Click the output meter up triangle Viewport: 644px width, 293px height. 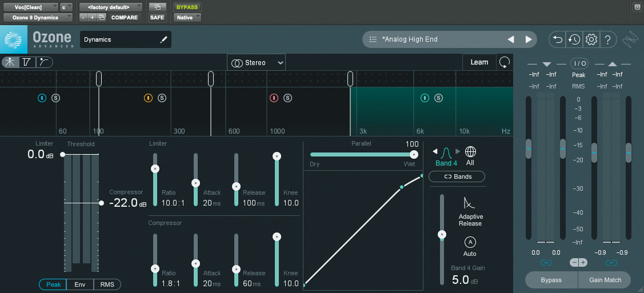[x=613, y=64]
